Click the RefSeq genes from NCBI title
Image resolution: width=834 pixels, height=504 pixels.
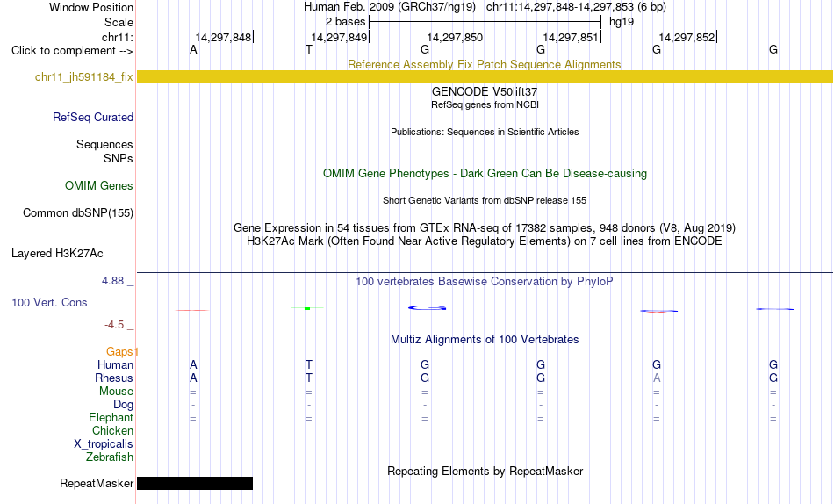(485, 104)
